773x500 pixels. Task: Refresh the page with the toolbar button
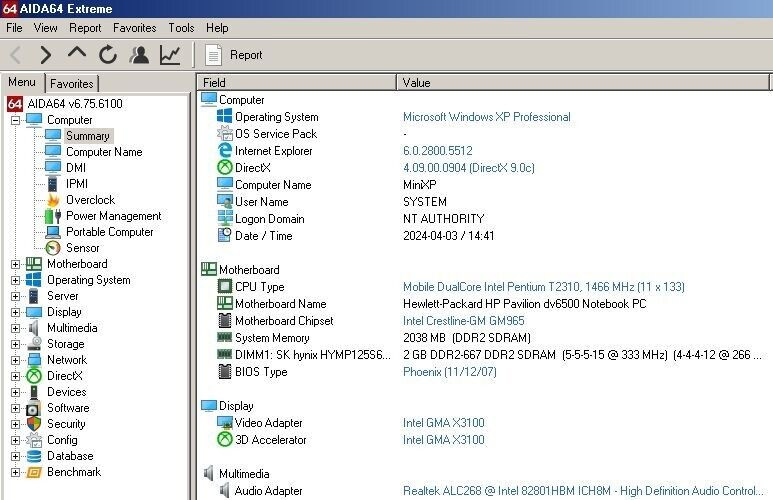pos(107,55)
